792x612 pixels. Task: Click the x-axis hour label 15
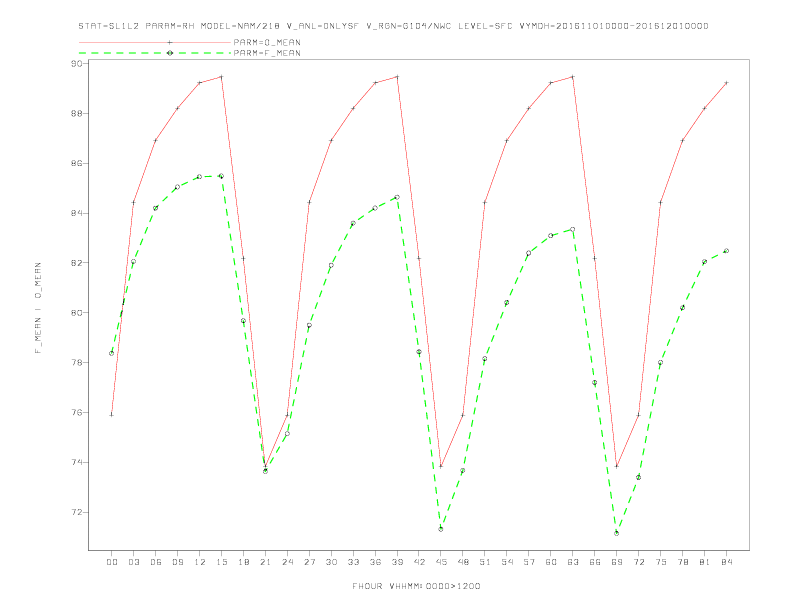[x=222, y=562]
